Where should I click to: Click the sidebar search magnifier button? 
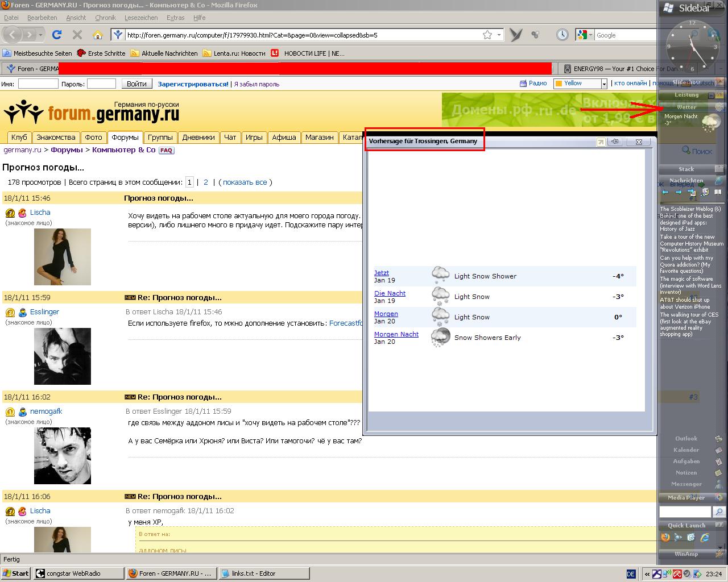[x=719, y=512]
